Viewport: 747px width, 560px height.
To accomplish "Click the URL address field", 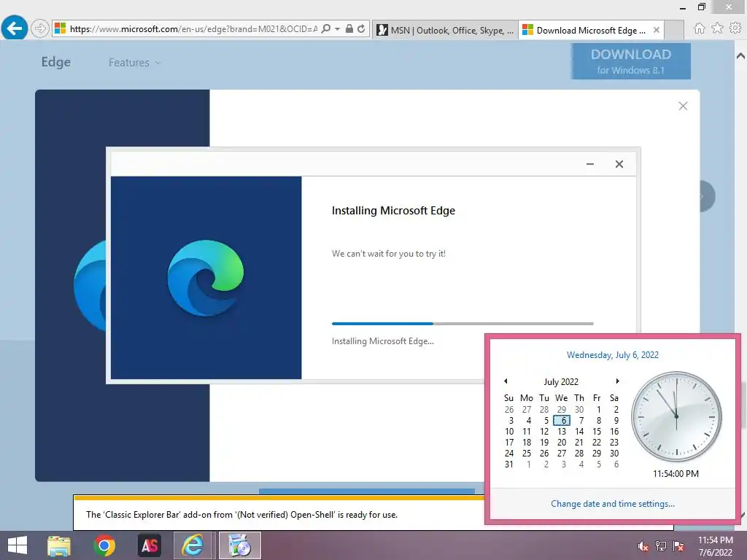I will (193, 28).
